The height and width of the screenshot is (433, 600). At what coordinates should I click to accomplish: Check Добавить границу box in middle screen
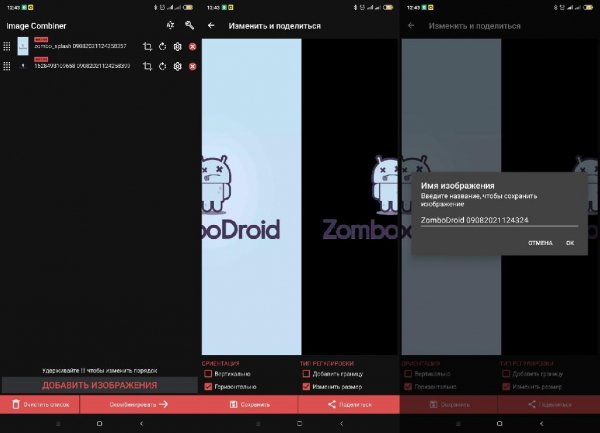click(x=306, y=373)
